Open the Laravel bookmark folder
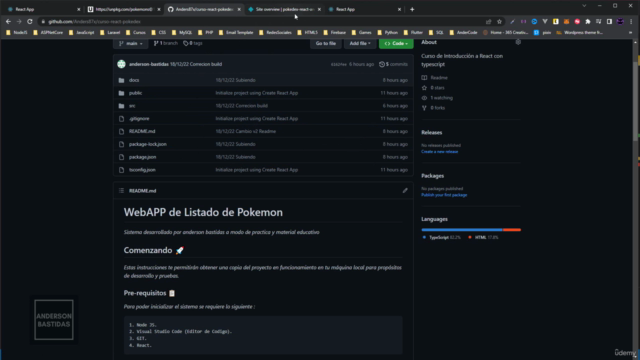Screen dimensions: 640x360 pos(110,33)
